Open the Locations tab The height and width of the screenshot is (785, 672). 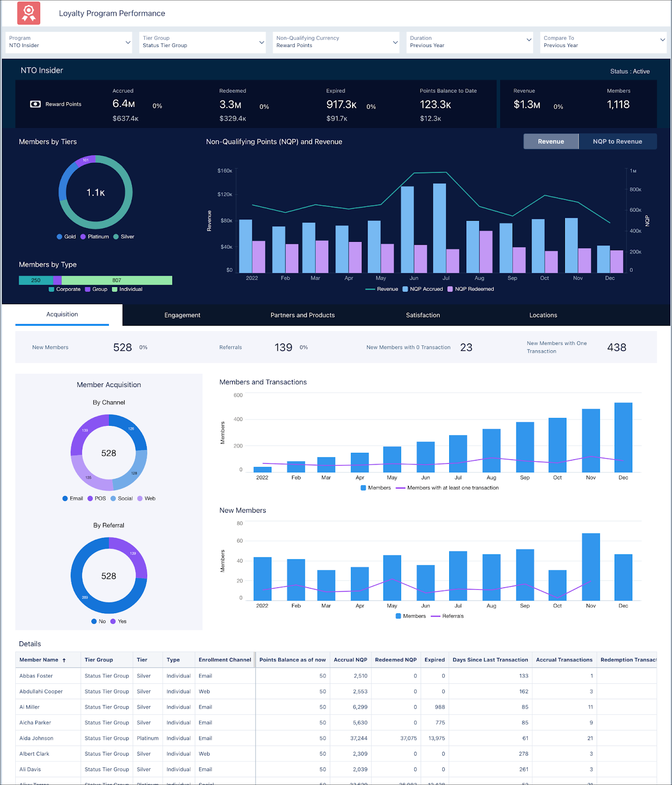[543, 315]
